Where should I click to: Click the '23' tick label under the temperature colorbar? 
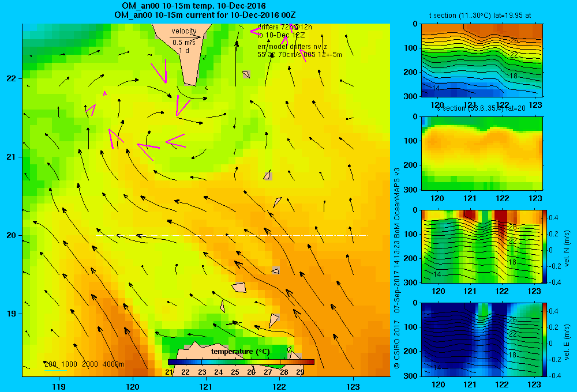202,372
